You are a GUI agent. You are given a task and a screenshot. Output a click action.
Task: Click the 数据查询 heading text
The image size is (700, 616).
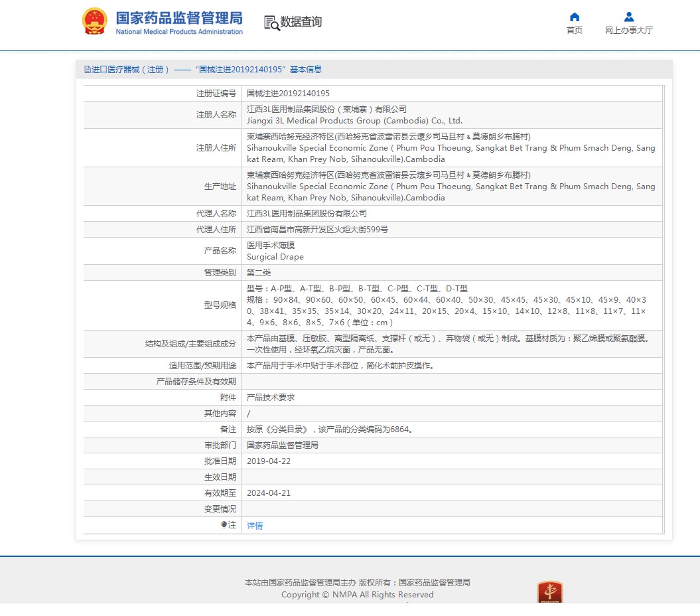pyautogui.click(x=301, y=22)
